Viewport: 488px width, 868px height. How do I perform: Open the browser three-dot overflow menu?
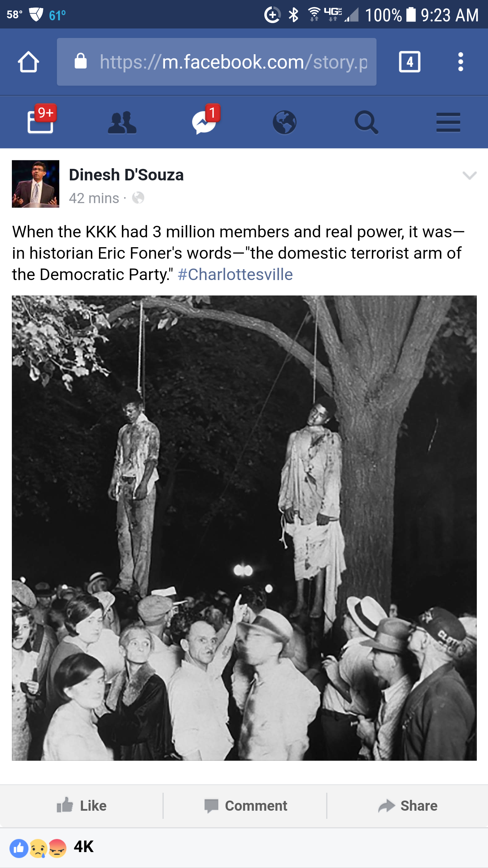[460, 62]
